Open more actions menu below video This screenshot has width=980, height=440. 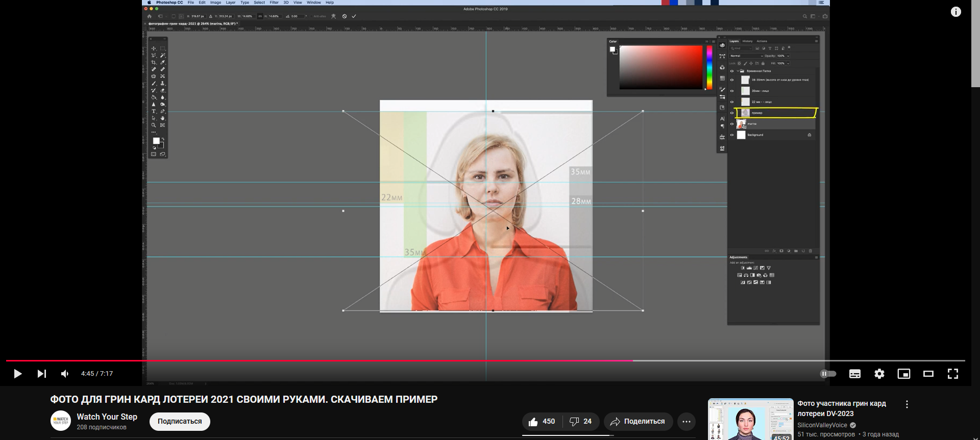[687, 422]
